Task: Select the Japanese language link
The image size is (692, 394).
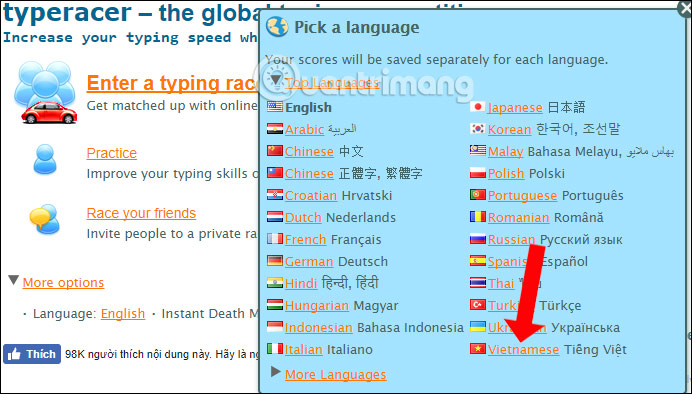Action: pos(515,107)
